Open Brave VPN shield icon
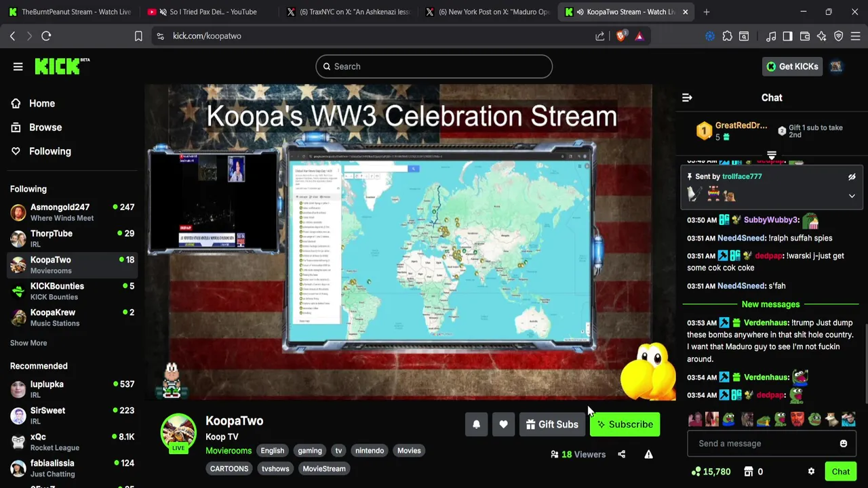The width and height of the screenshot is (868, 488). (x=839, y=36)
